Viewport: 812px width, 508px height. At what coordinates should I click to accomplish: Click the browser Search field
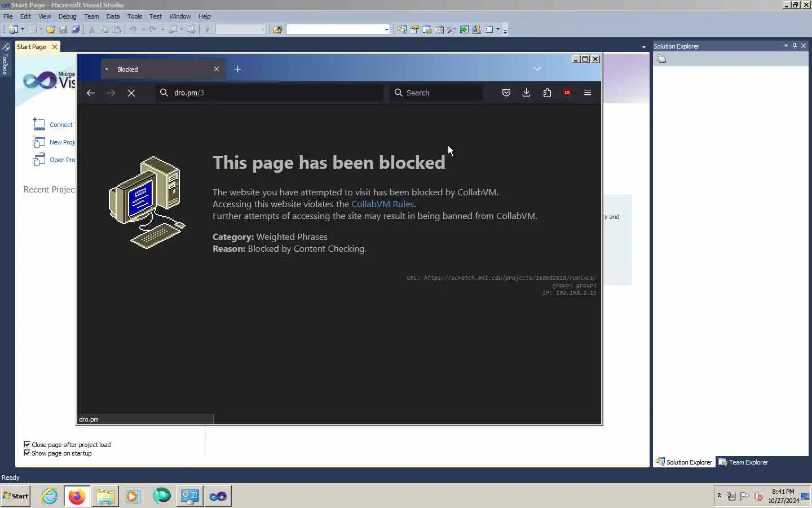(x=436, y=93)
